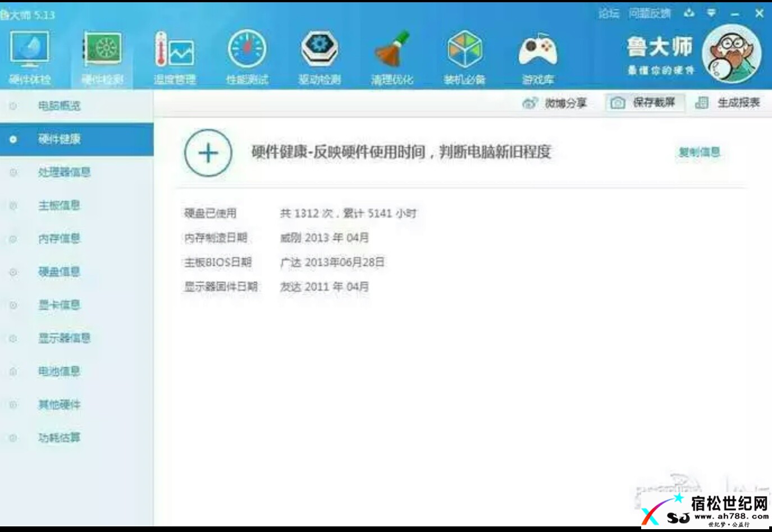Click the 鲁大师 mascot avatar
This screenshot has height=532, width=772.
pos(732,54)
